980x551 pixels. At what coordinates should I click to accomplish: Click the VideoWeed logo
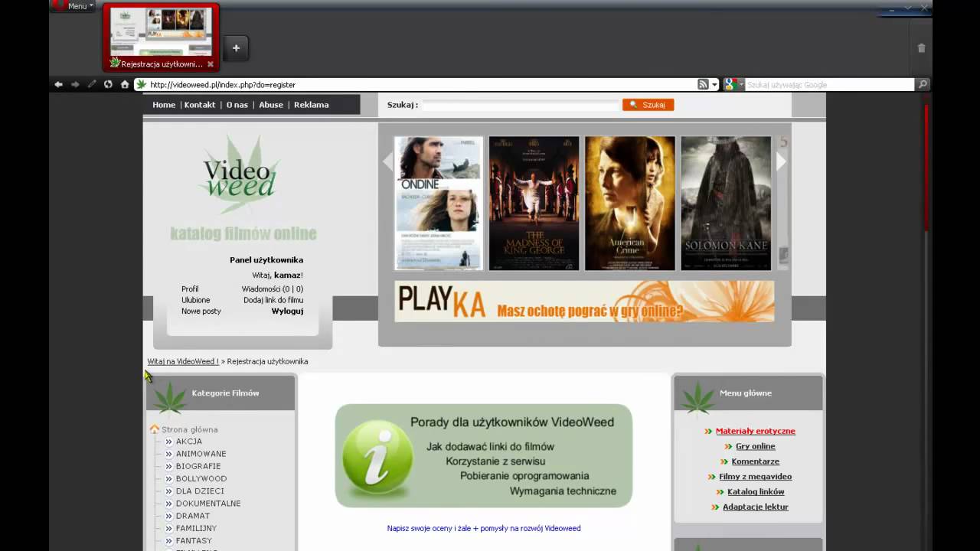pyautogui.click(x=240, y=176)
